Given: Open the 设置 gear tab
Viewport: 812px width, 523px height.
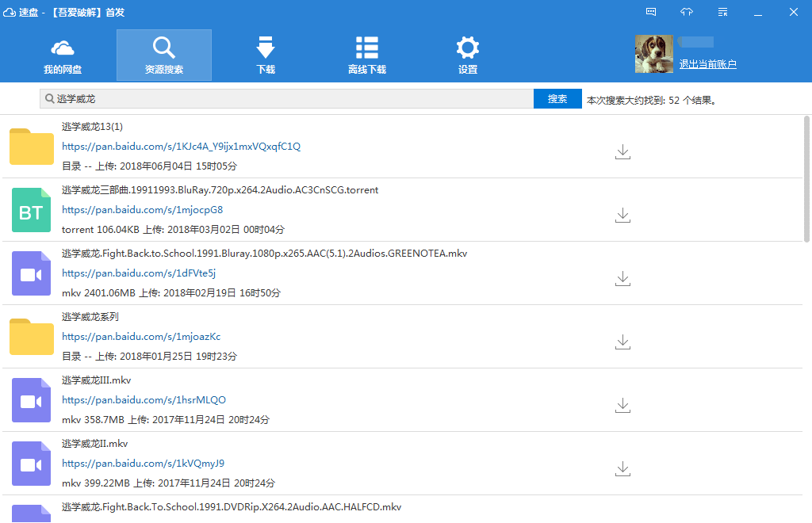Looking at the screenshot, I should (468, 55).
